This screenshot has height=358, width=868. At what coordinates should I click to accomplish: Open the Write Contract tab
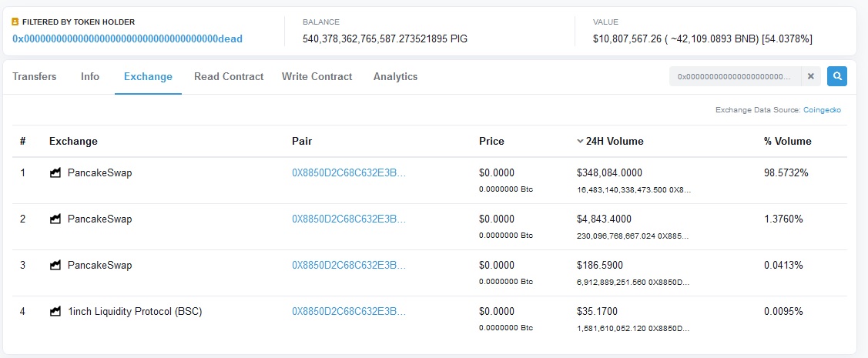[317, 77]
